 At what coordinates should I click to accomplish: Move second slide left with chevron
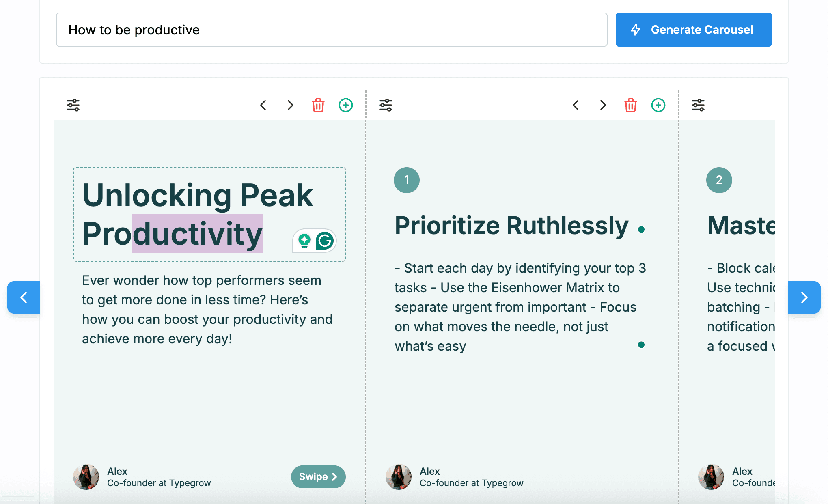click(576, 105)
